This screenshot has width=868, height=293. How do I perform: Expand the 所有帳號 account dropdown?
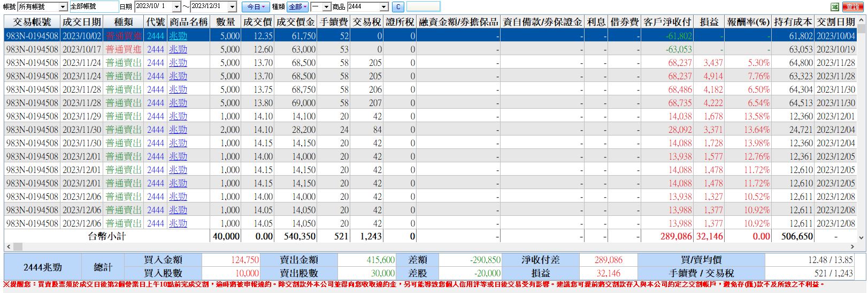click(x=63, y=7)
